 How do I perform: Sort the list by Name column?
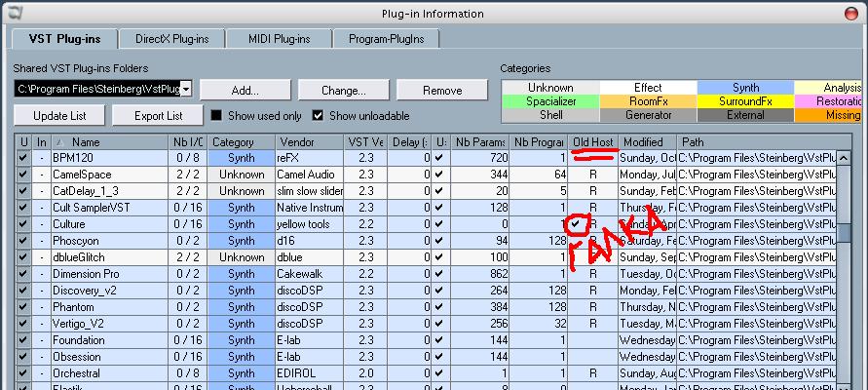pyautogui.click(x=109, y=142)
